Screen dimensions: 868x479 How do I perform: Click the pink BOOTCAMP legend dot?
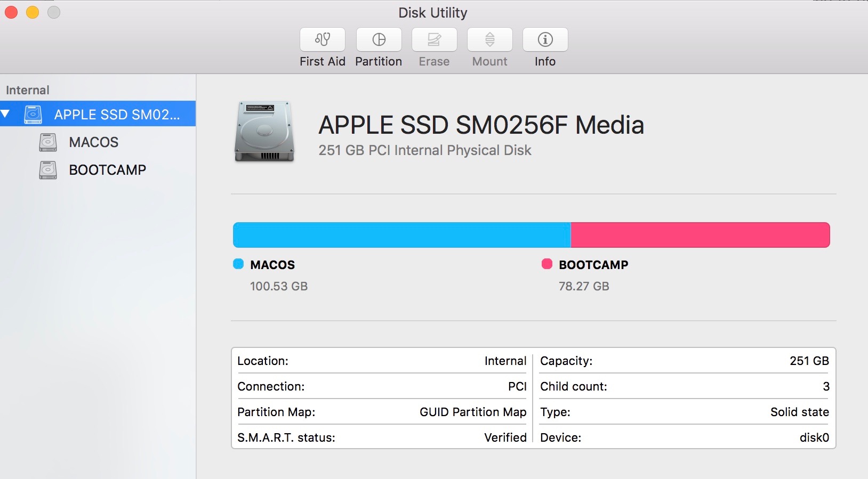[546, 264]
